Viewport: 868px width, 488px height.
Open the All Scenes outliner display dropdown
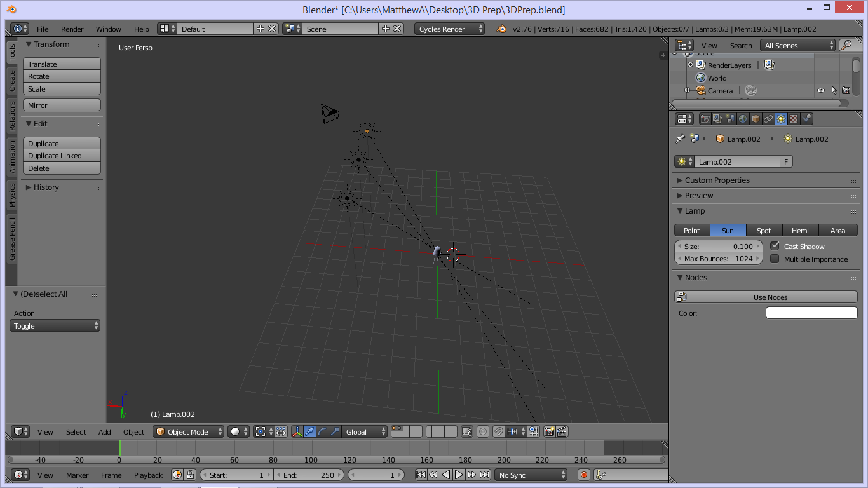coord(798,45)
